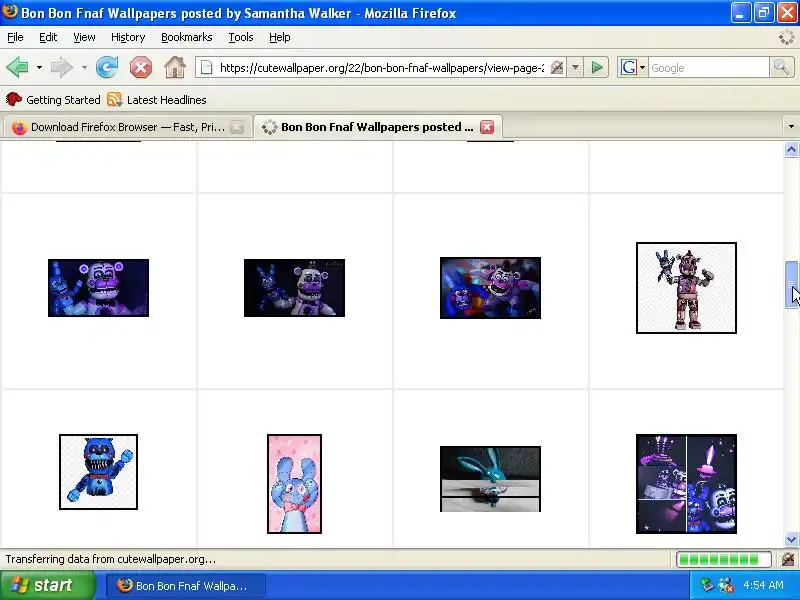This screenshot has height=600, width=800.
Task: Click the Latest Headlines RSS feed icon
Action: pyautogui.click(x=115, y=99)
